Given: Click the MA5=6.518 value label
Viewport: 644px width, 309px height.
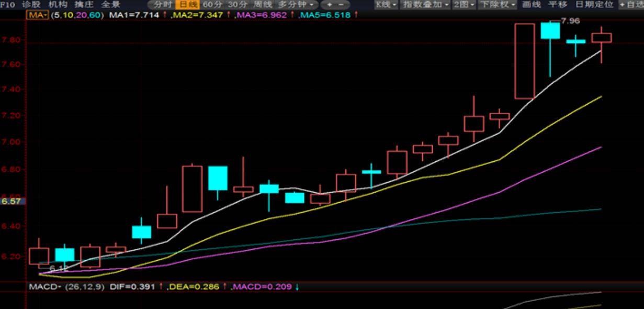Looking at the screenshot, I should [x=325, y=15].
